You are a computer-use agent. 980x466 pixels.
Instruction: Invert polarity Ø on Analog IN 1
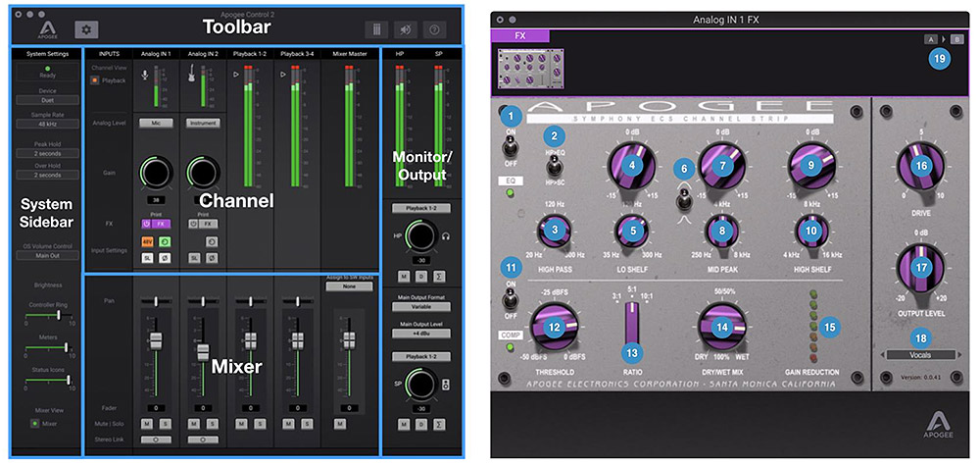[165, 258]
